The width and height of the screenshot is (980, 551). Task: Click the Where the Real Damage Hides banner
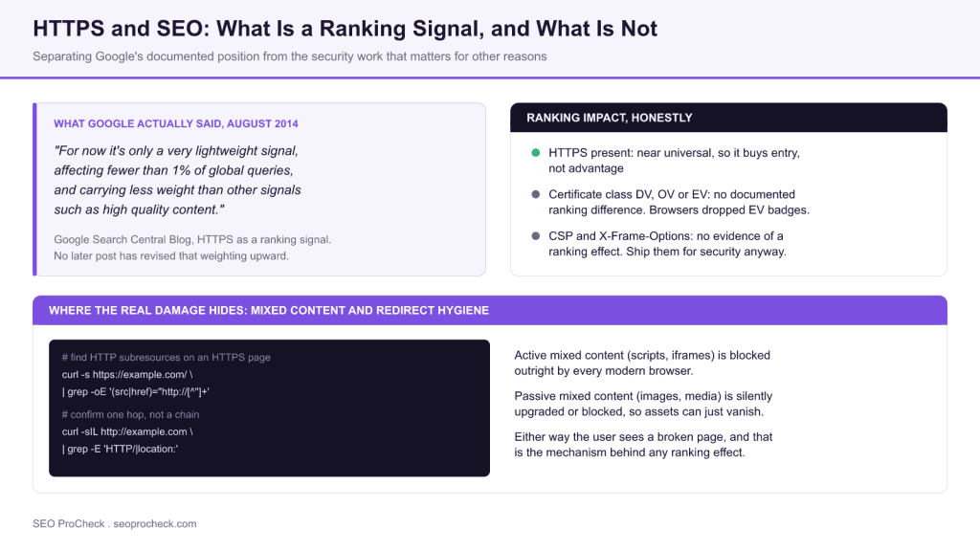490,311
